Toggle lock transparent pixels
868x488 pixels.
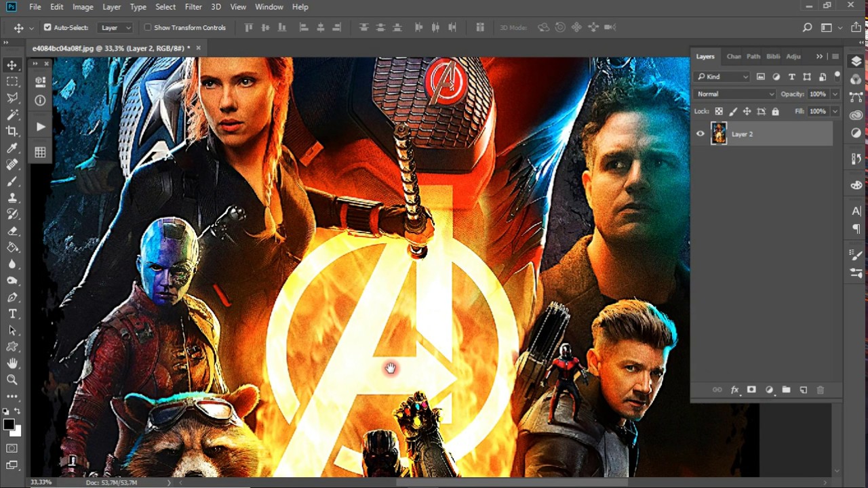point(719,111)
